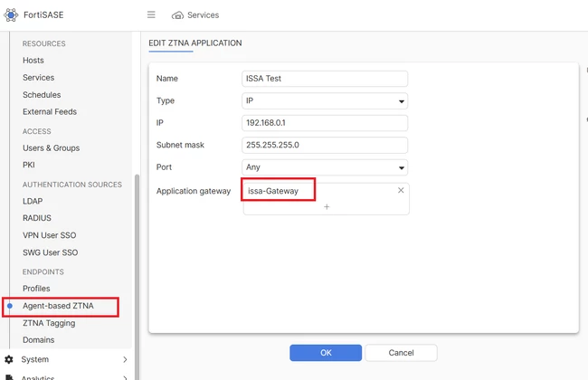This screenshot has height=380, width=588.
Task: Select Agent-based ZTNA
Action: [x=58, y=306]
